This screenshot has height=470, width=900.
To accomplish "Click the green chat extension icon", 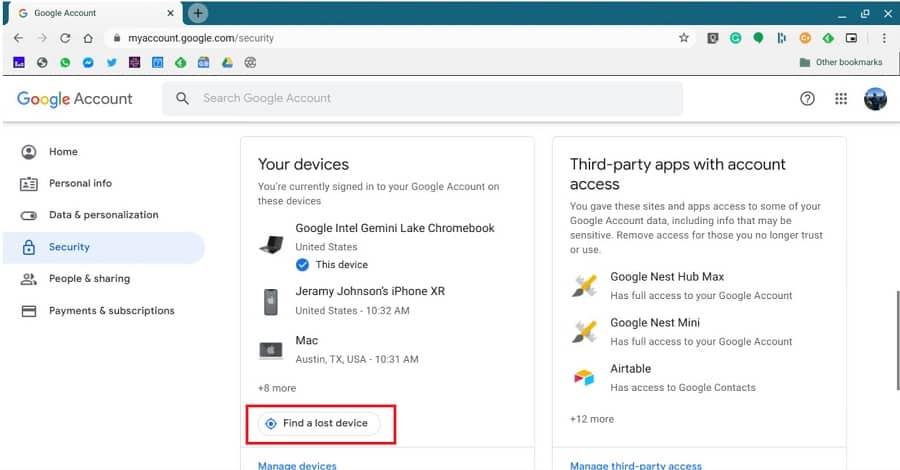I will point(759,38).
